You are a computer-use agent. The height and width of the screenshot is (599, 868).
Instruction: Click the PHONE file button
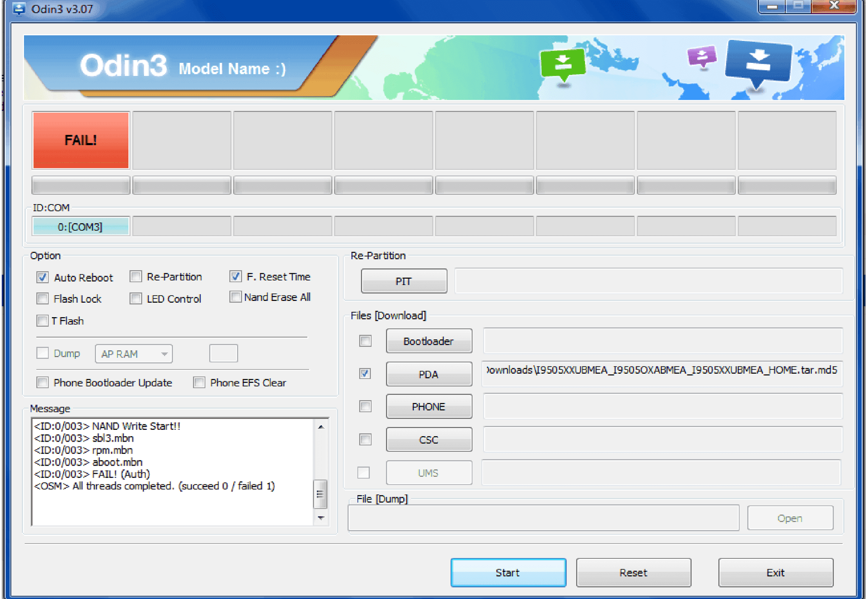(429, 406)
